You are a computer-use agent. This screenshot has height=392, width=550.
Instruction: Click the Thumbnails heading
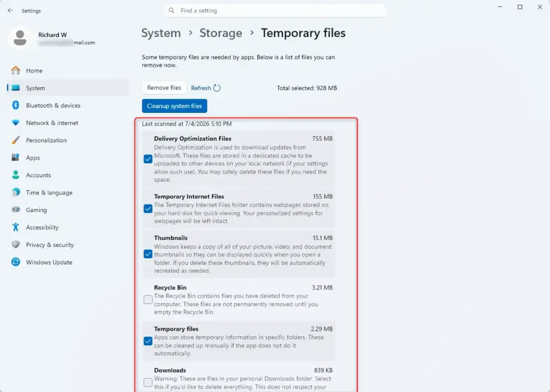pos(170,238)
